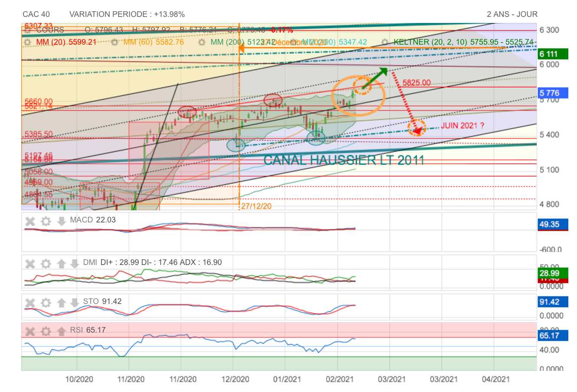
Task: Click the CAC 40 chart title
Action: 36,14
